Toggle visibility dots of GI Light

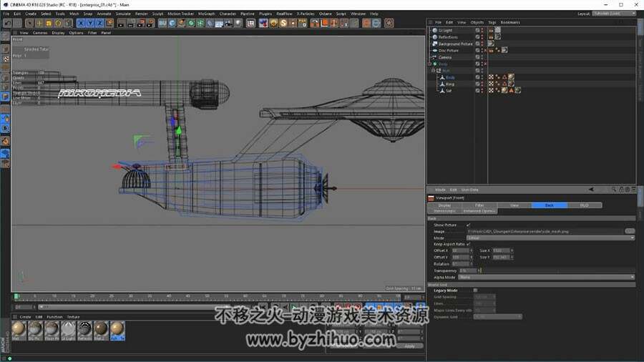tap(482, 30)
